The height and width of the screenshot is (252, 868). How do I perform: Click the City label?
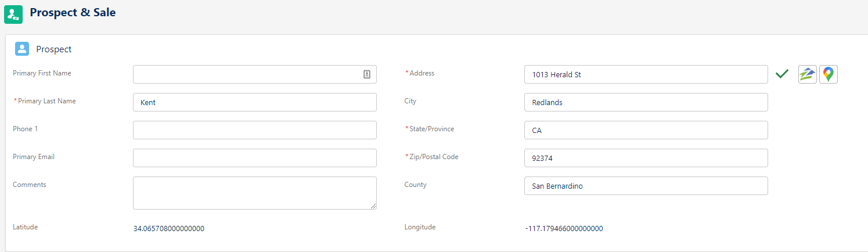point(410,101)
